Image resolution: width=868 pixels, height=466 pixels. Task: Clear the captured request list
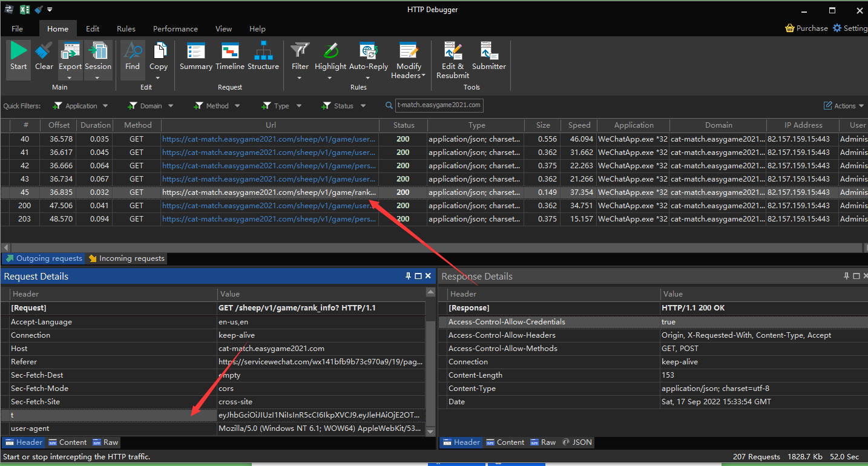[44, 56]
